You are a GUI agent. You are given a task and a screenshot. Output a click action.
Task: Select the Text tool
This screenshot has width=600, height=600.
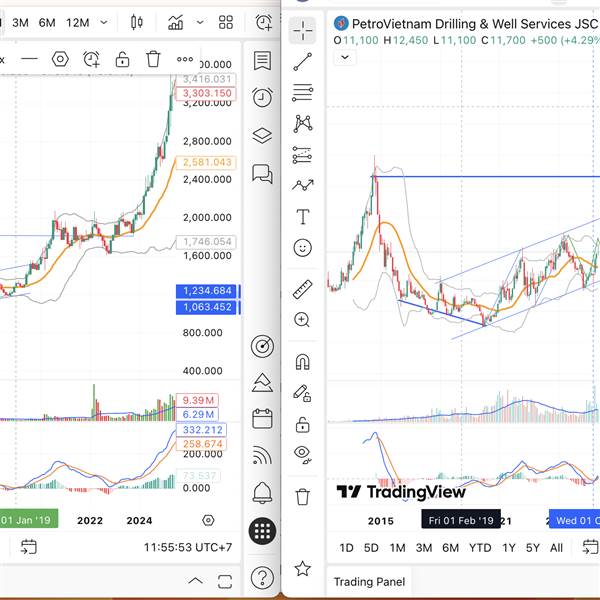coord(303,217)
